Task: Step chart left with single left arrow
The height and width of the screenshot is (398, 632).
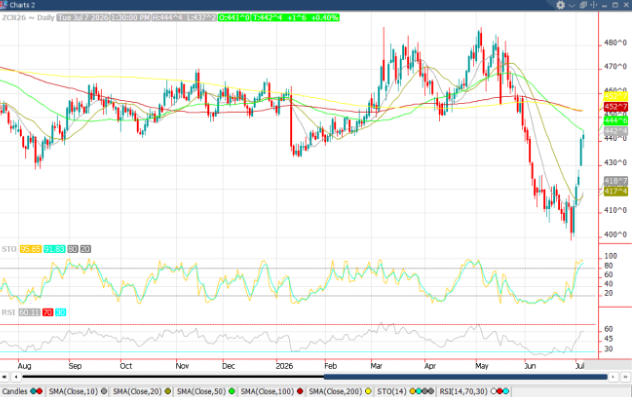Action: (x=16, y=377)
